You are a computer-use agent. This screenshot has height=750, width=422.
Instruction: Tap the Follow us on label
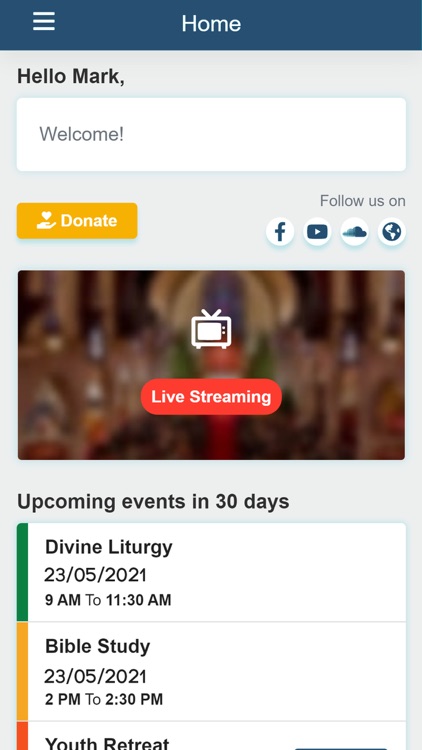(x=363, y=201)
